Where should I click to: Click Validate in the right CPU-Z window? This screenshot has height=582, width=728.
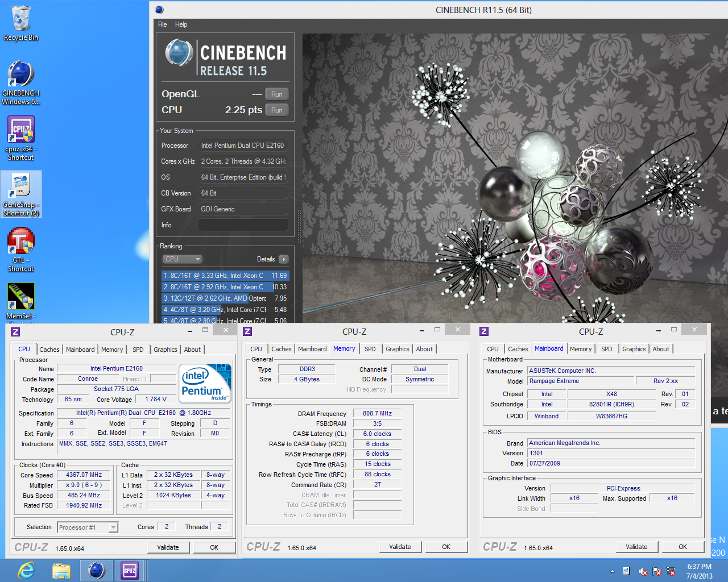636,547
